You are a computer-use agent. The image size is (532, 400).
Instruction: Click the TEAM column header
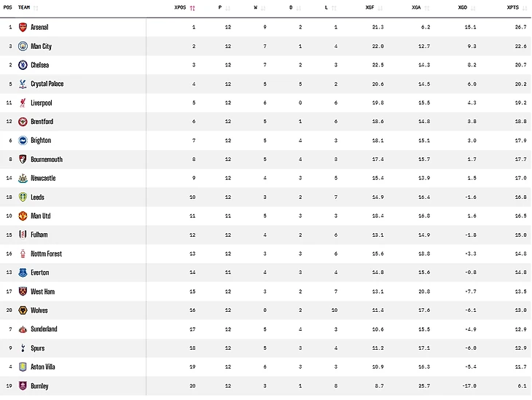pyautogui.click(x=24, y=7)
